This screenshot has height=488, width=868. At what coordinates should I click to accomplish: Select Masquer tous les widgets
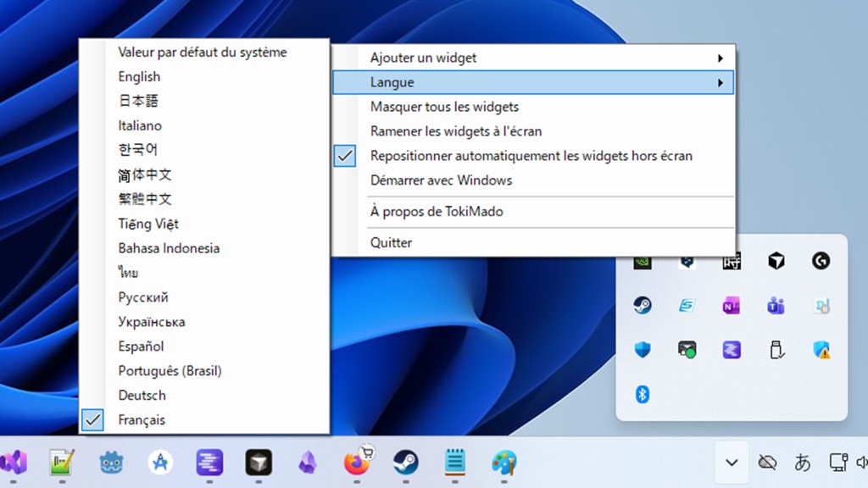(x=533, y=107)
